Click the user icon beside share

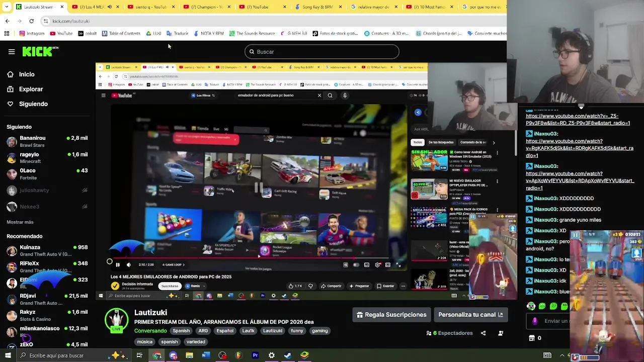pos(501,333)
